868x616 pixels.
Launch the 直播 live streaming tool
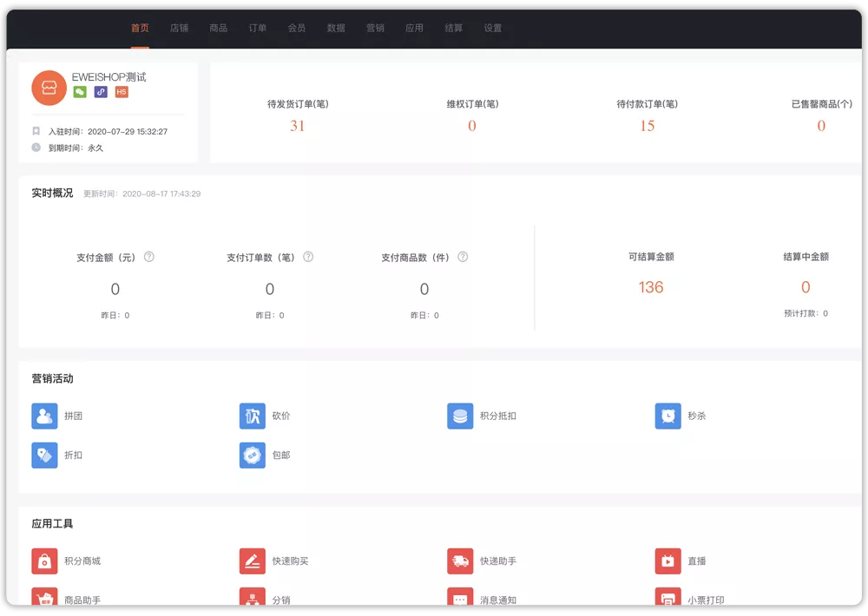(668, 561)
